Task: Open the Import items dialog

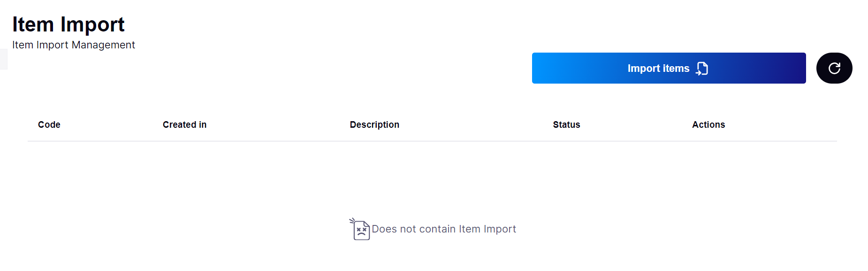Action: 669,68
